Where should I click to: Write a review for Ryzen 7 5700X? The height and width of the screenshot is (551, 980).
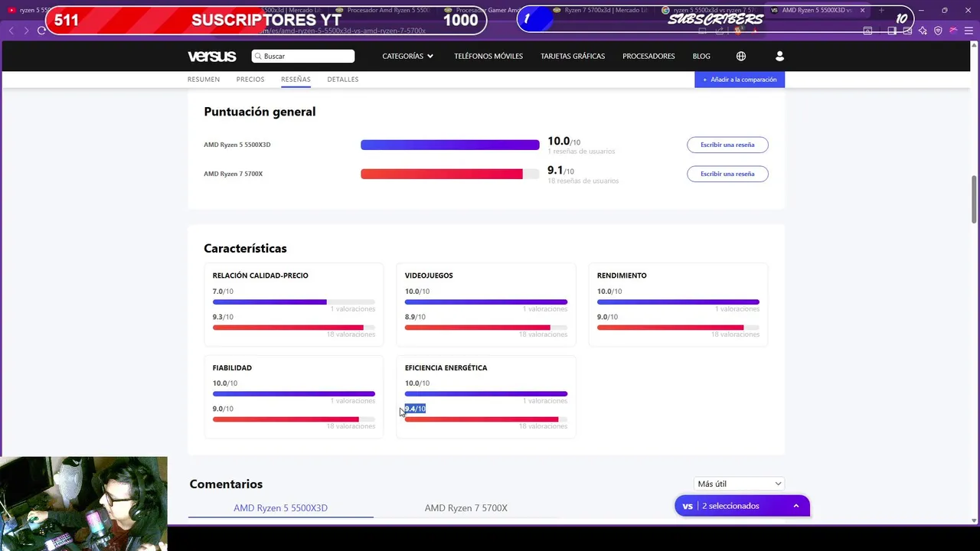(x=727, y=174)
